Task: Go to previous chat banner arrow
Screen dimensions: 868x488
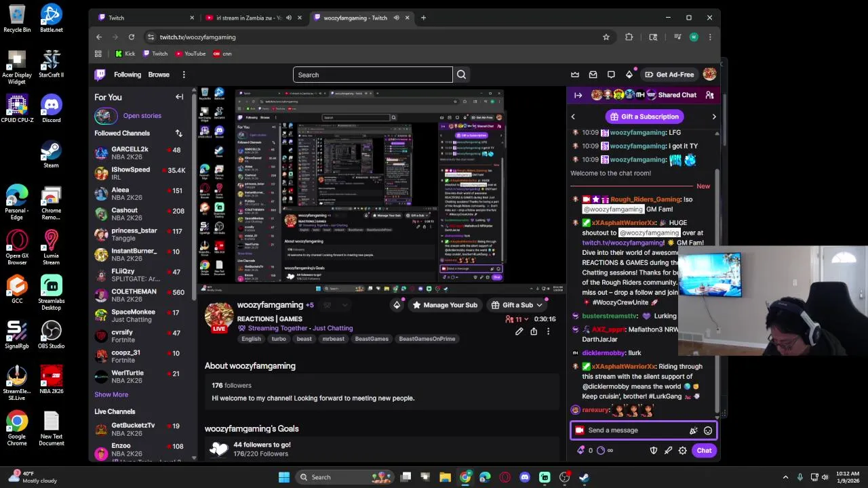Action: [x=573, y=117]
